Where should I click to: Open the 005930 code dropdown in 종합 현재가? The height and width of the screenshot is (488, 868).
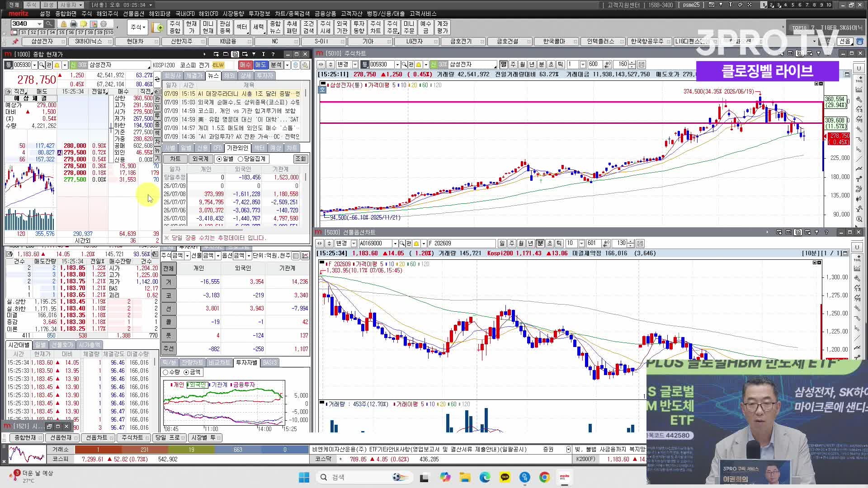point(34,65)
